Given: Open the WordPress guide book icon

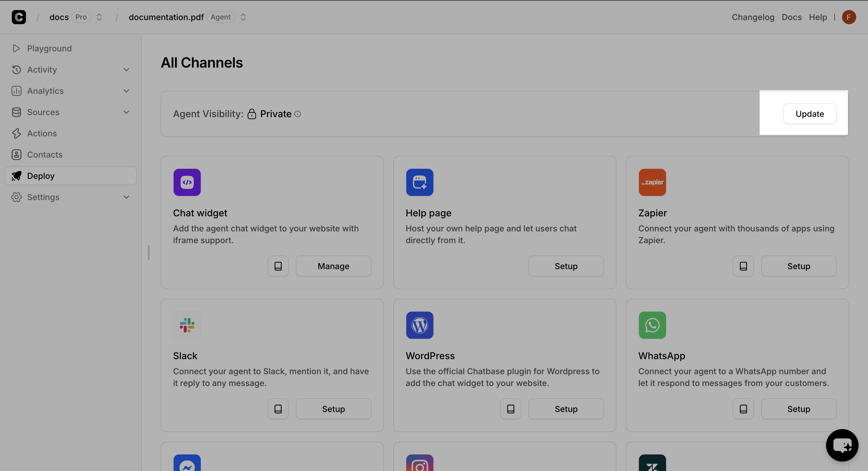Looking at the screenshot, I should (x=510, y=409).
